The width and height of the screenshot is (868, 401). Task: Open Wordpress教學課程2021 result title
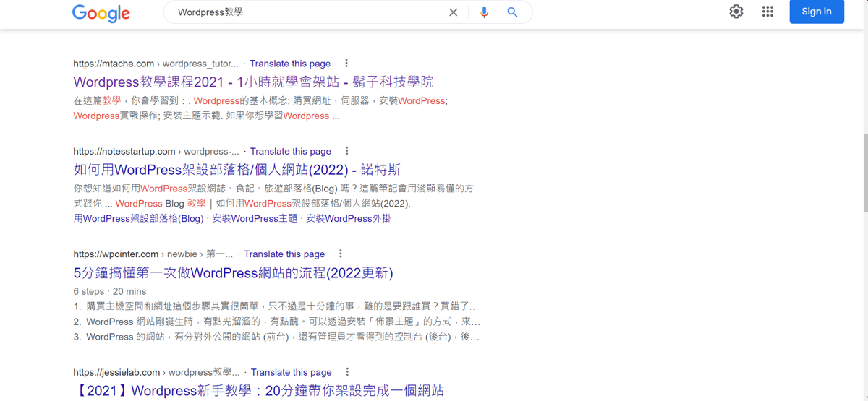pyautogui.click(x=253, y=82)
